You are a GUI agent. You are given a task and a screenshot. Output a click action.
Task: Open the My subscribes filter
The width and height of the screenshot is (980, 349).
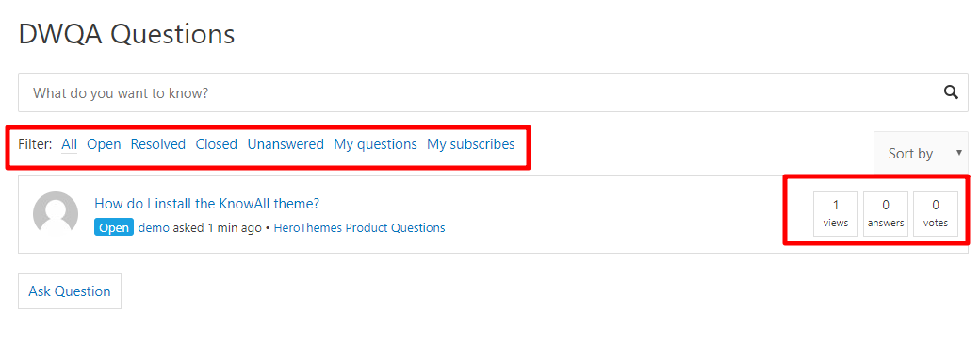[470, 144]
